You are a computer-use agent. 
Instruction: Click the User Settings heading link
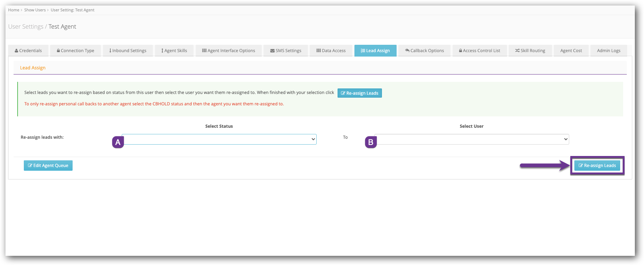[x=26, y=26]
